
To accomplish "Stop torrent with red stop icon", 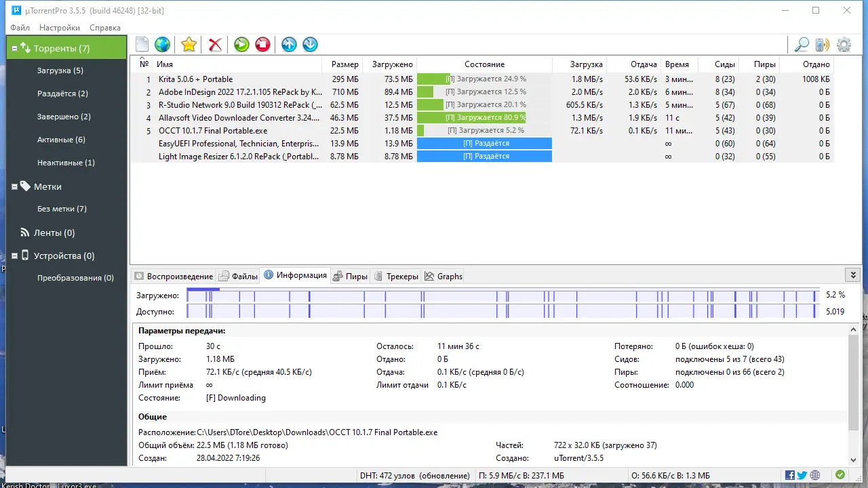I will point(262,45).
